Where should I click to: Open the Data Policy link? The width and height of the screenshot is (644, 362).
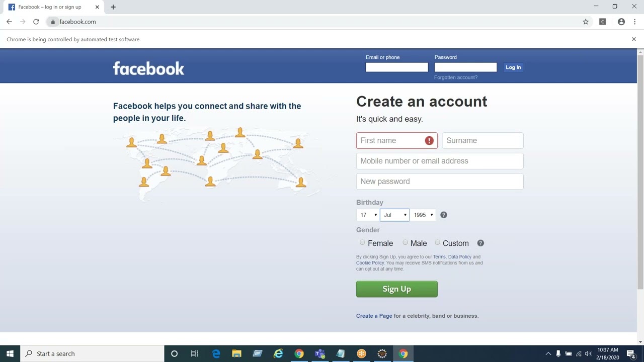[x=460, y=257]
